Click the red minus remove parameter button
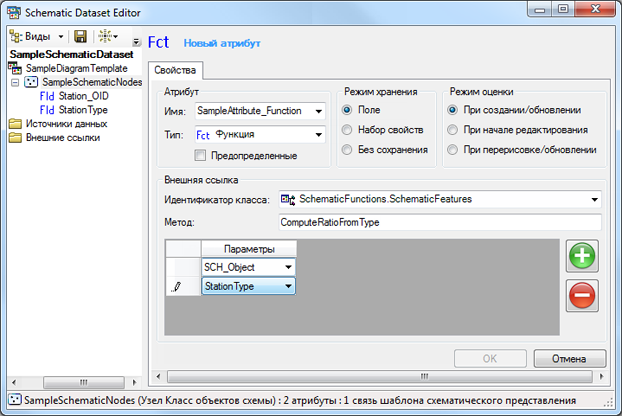This screenshot has width=622, height=416. 582,295
